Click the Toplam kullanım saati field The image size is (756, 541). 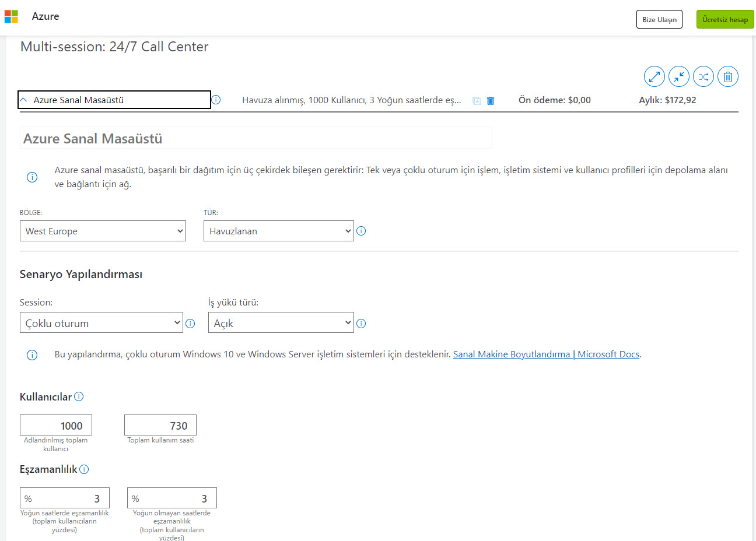click(160, 426)
